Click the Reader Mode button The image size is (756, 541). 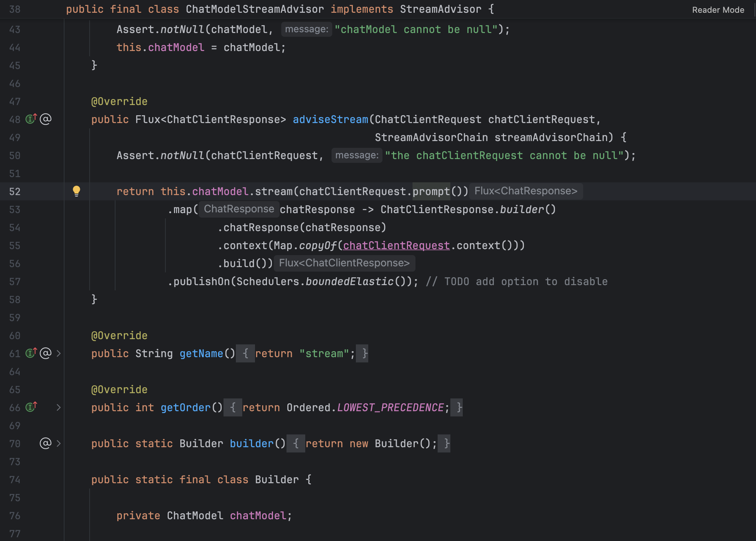[x=718, y=10]
